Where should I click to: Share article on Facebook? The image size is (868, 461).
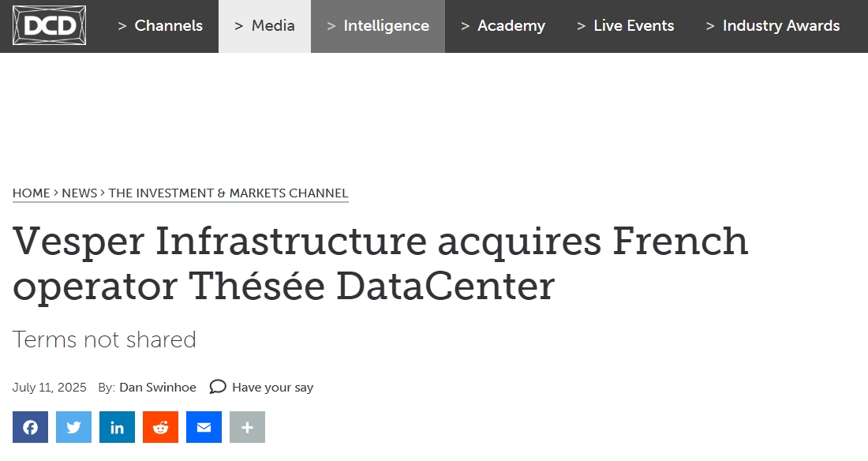click(31, 427)
